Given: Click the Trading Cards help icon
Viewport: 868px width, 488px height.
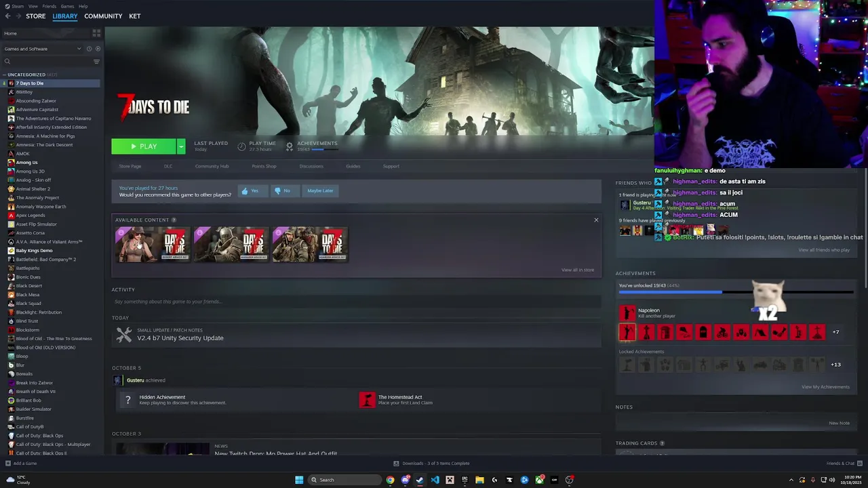Looking at the screenshot, I should point(662,443).
